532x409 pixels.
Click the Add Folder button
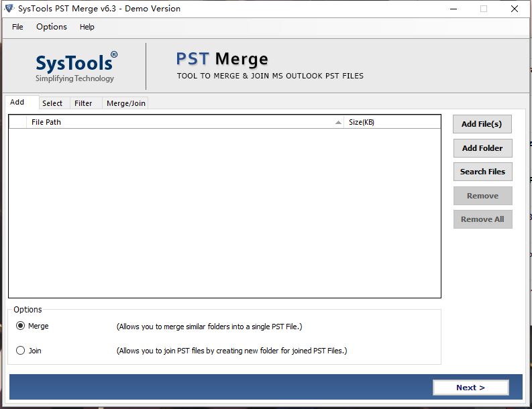point(483,148)
